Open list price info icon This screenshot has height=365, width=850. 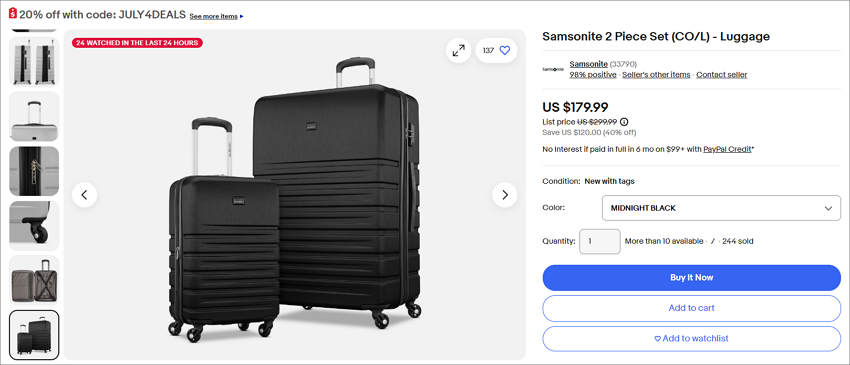coord(624,122)
